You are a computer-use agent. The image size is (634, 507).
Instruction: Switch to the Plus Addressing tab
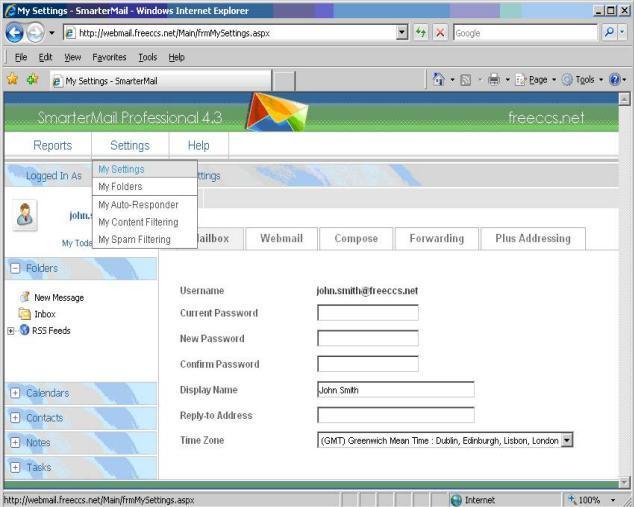[533, 239]
